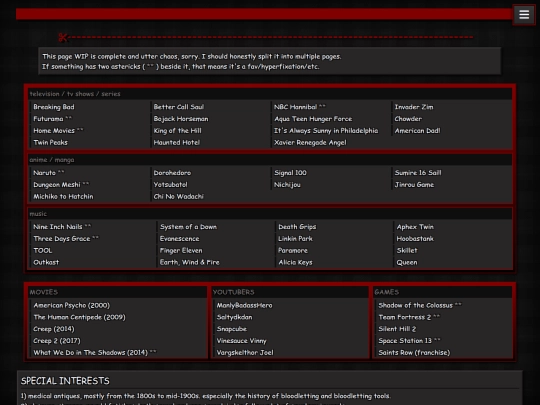This screenshot has width=540, height=405.
Task: Select Creep 2 (2017) movie entry
Action: 57,341
